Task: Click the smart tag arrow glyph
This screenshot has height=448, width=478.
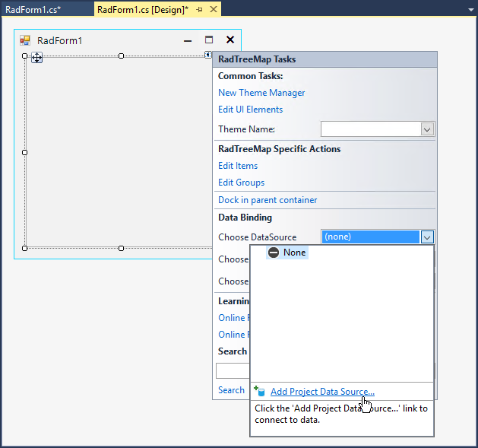Action: (208, 55)
